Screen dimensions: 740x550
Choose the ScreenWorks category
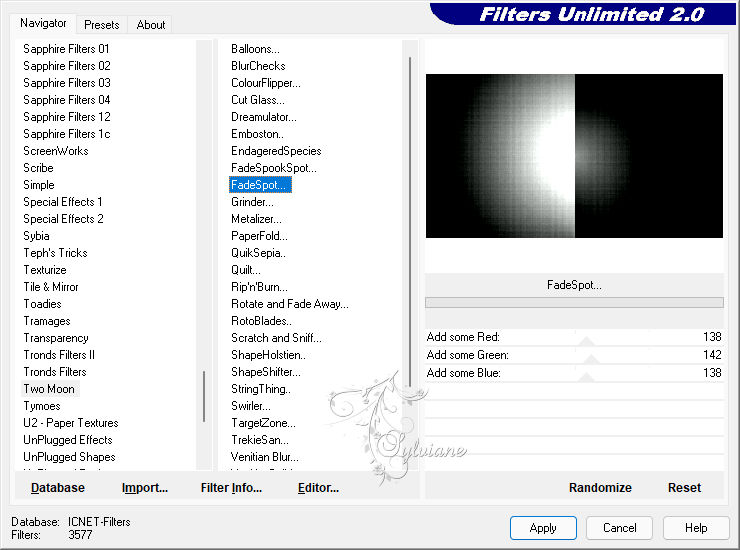pyautogui.click(x=56, y=151)
